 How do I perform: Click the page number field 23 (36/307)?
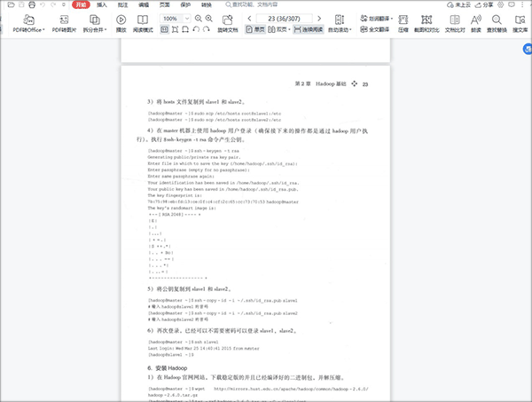(285, 19)
